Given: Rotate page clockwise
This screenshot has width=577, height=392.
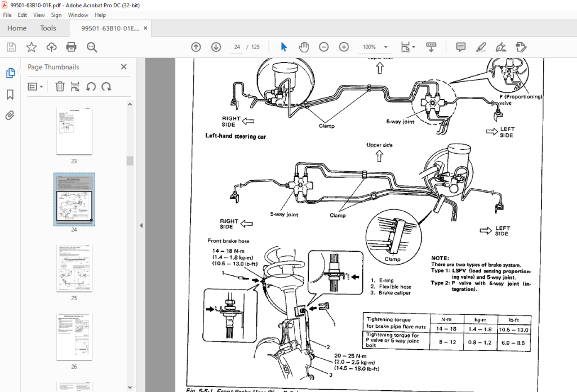Looking at the screenshot, I should [x=106, y=87].
